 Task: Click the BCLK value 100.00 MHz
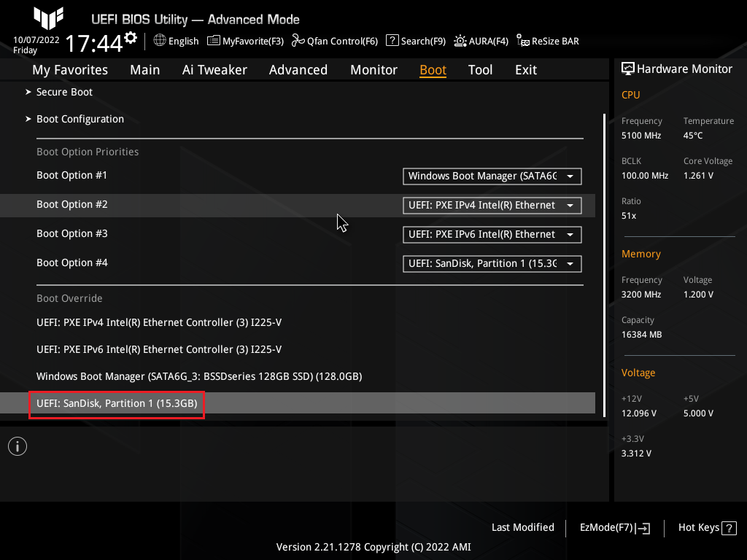pos(645,176)
